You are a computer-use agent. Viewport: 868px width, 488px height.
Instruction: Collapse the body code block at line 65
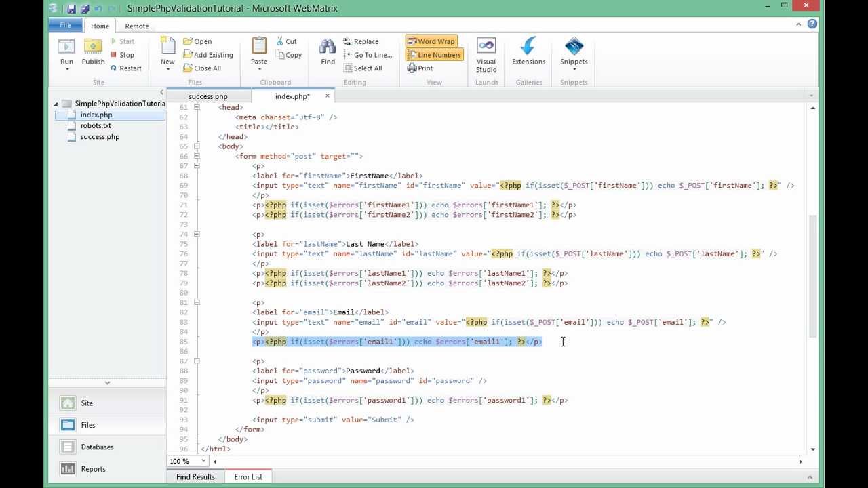pyautogui.click(x=197, y=146)
